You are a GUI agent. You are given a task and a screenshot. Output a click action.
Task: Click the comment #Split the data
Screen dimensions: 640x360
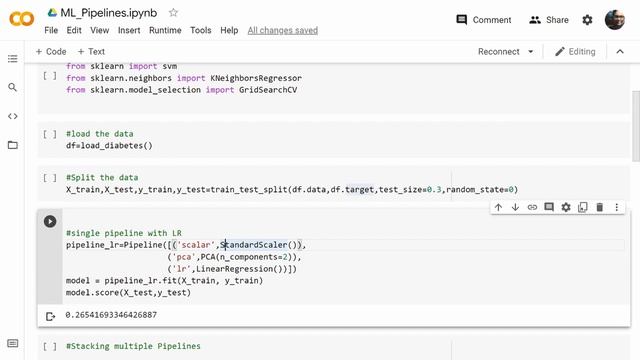point(102,178)
